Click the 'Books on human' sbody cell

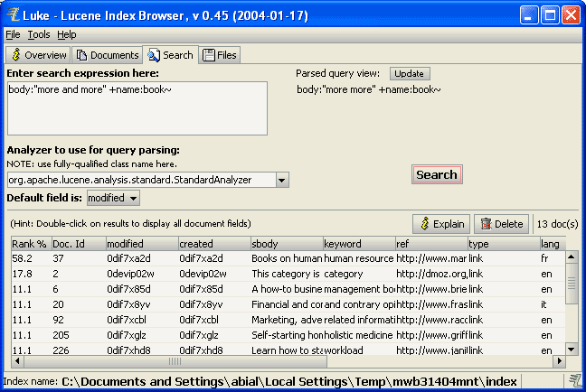(x=287, y=258)
